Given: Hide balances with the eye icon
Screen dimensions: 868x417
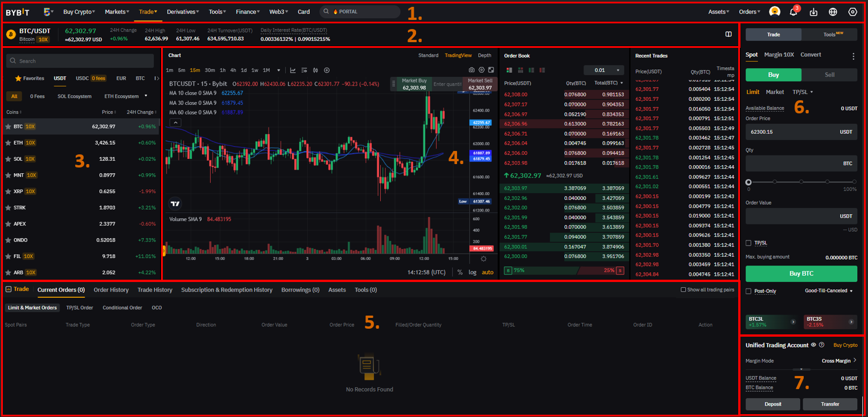Looking at the screenshot, I should 813,345.
